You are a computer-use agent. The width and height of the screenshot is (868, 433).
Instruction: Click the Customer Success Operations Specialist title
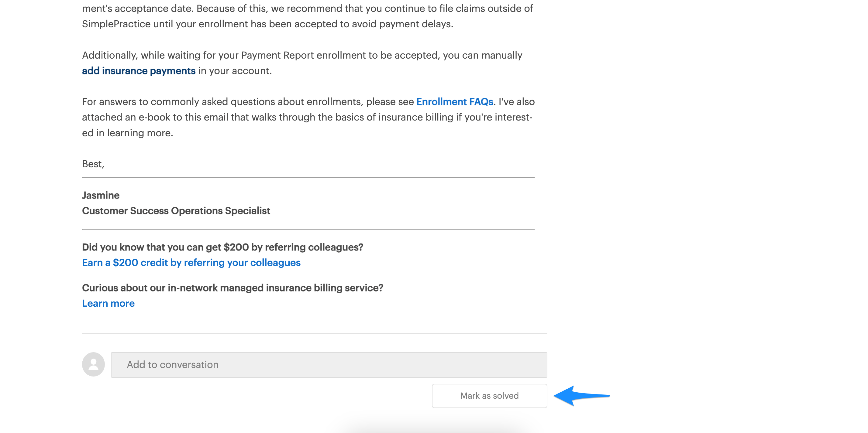pos(176,211)
